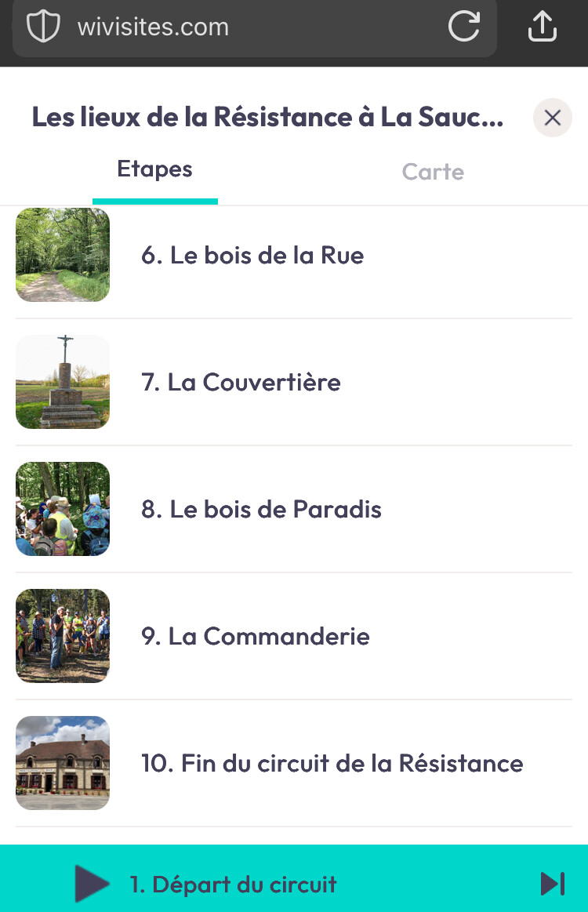
Task: Skip to the next step
Action: coord(552,884)
